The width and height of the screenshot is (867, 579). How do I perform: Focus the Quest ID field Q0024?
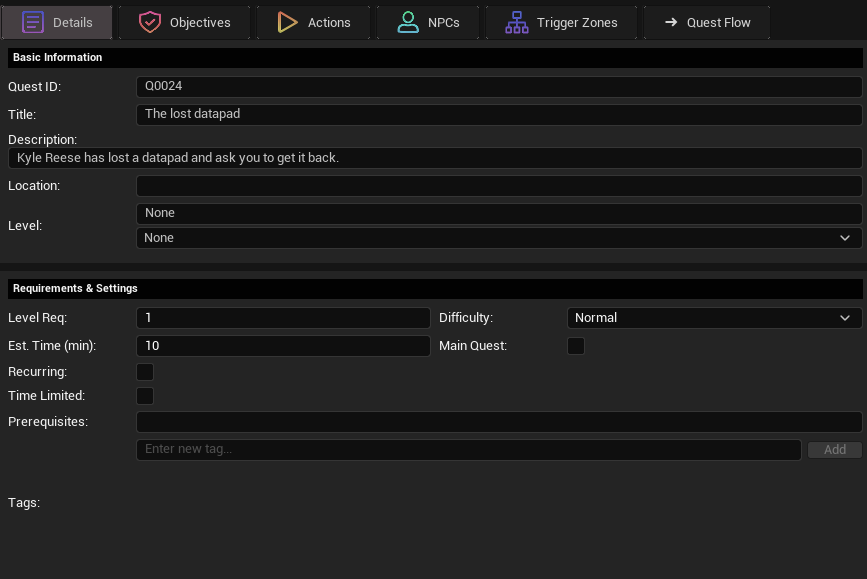(499, 86)
